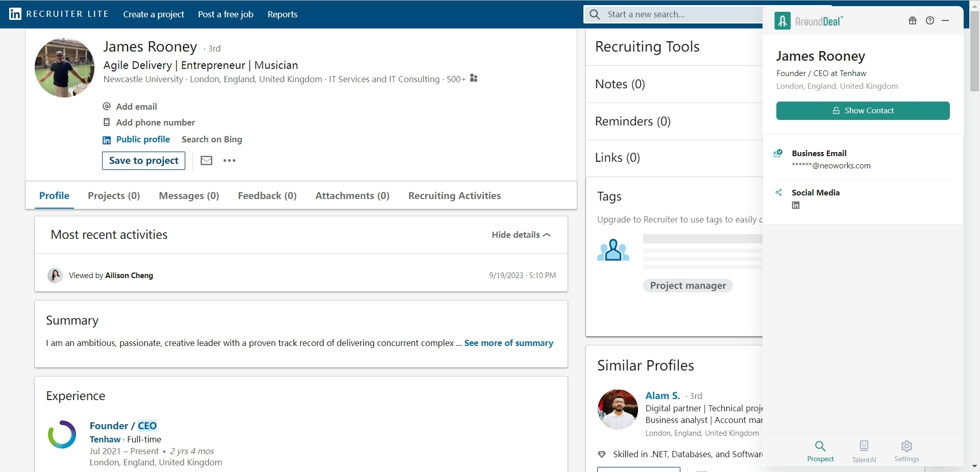The height and width of the screenshot is (472, 980).
Task: Open Alam S. profile name link
Action: point(663,395)
